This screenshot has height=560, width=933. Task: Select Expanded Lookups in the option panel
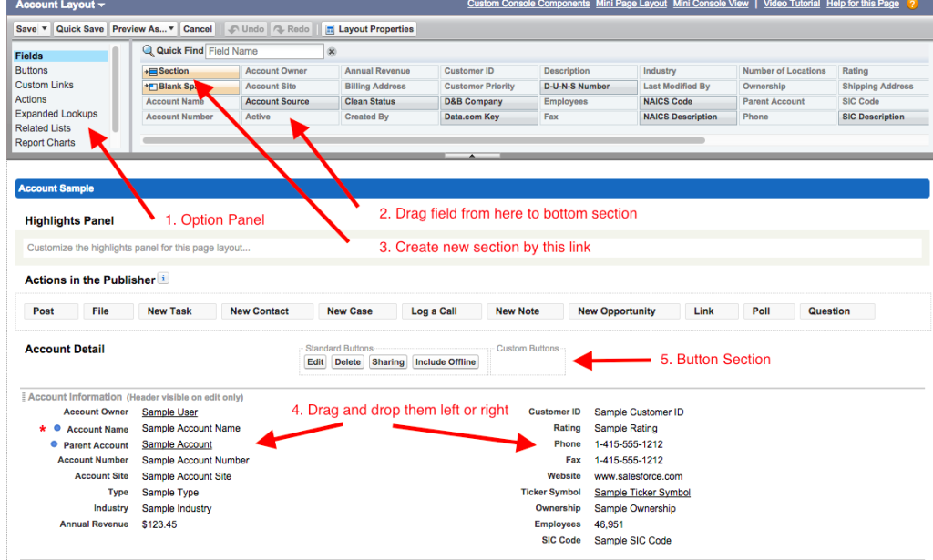click(x=56, y=114)
